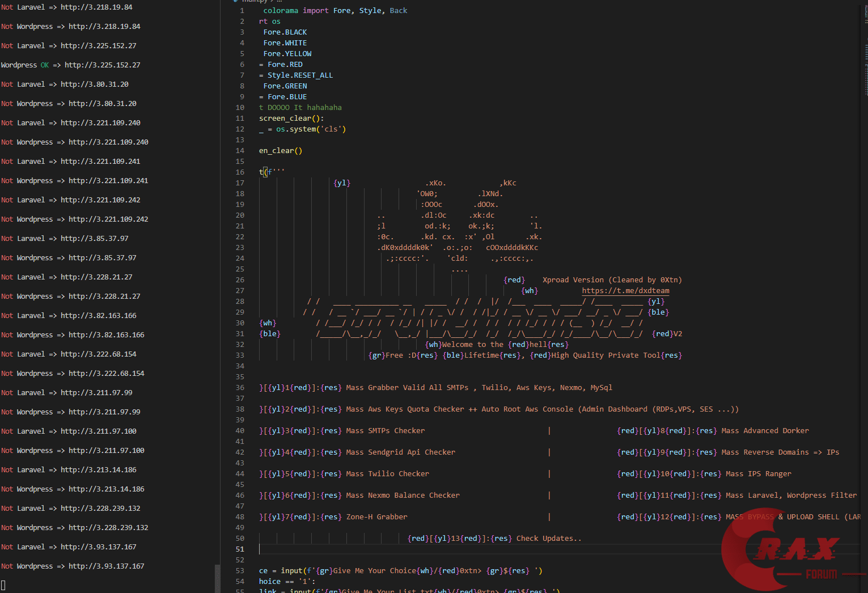Click "Mass SMTPs Checker" menu text

point(386,431)
